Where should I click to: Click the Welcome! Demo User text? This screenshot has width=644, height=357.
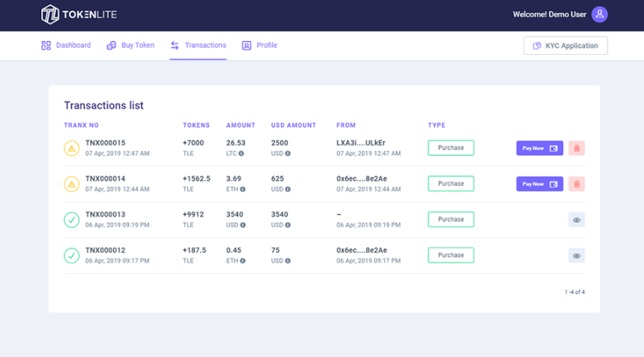pyautogui.click(x=549, y=15)
